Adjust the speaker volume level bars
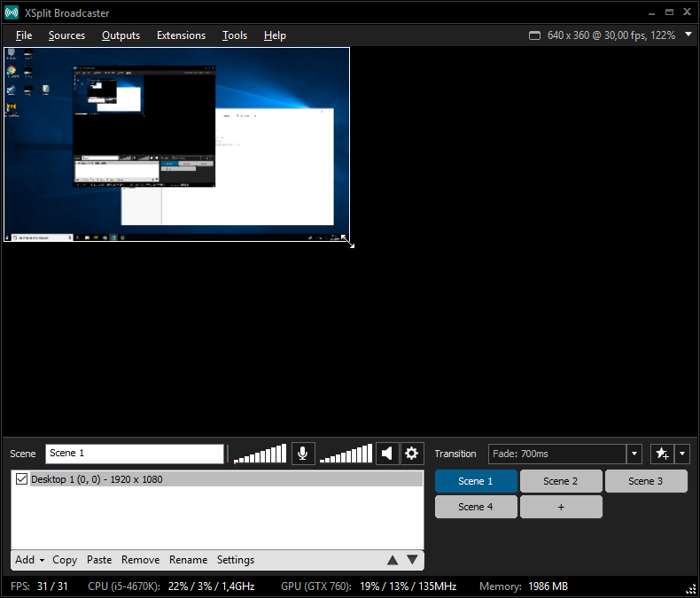This screenshot has width=700, height=598. (x=346, y=454)
